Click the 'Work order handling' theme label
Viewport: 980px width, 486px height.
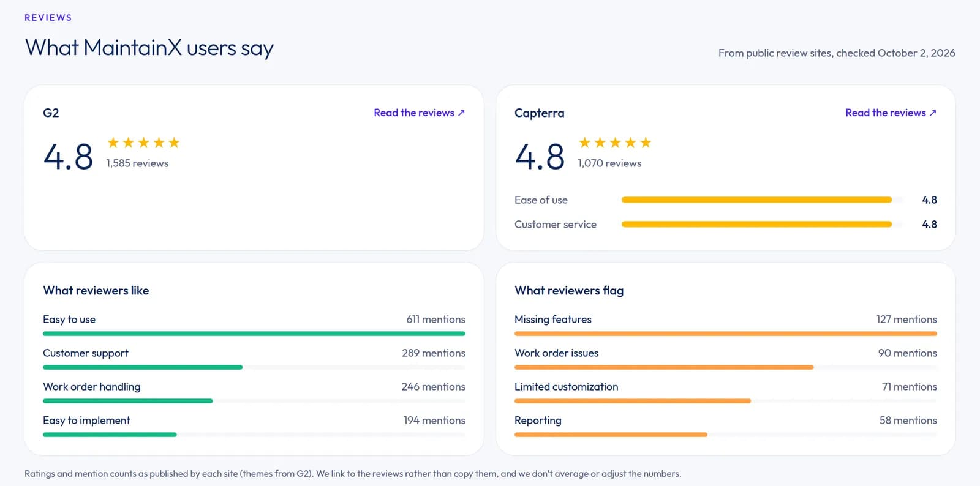[92, 387]
